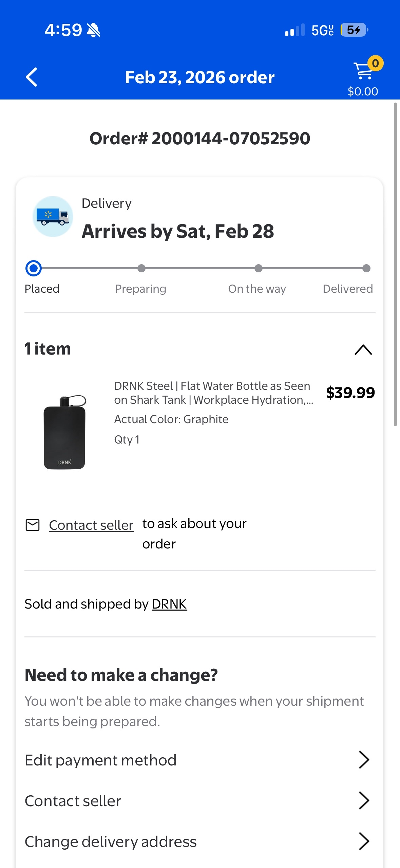Tap the cellular signal bars icon
The width and height of the screenshot is (400, 868).
tap(294, 30)
